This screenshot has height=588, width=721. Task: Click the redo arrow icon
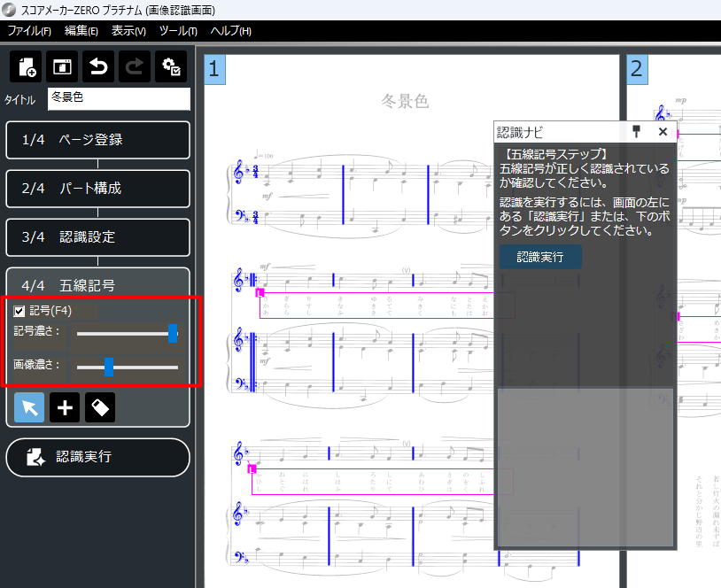click(x=134, y=67)
